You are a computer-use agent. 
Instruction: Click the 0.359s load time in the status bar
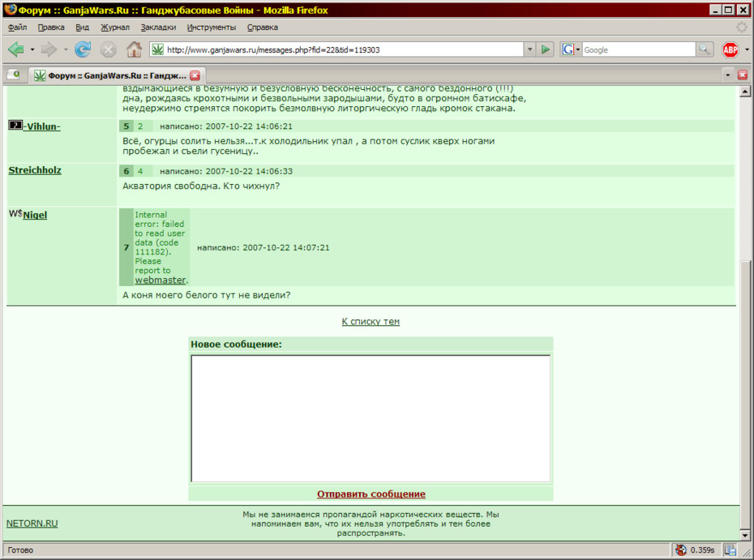pos(702,550)
